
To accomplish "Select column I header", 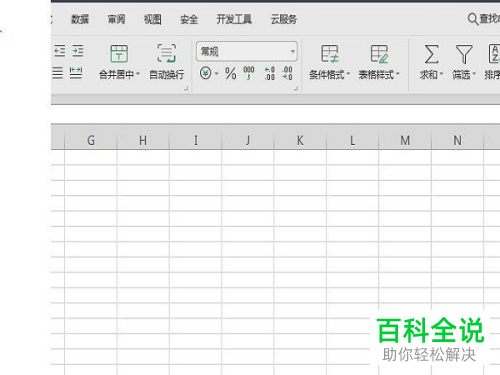I will click(195, 140).
